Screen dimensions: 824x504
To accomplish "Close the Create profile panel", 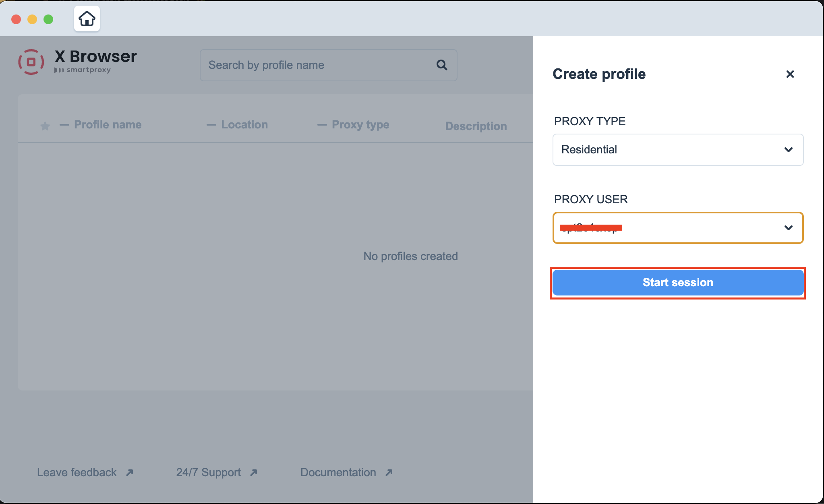I will (790, 74).
